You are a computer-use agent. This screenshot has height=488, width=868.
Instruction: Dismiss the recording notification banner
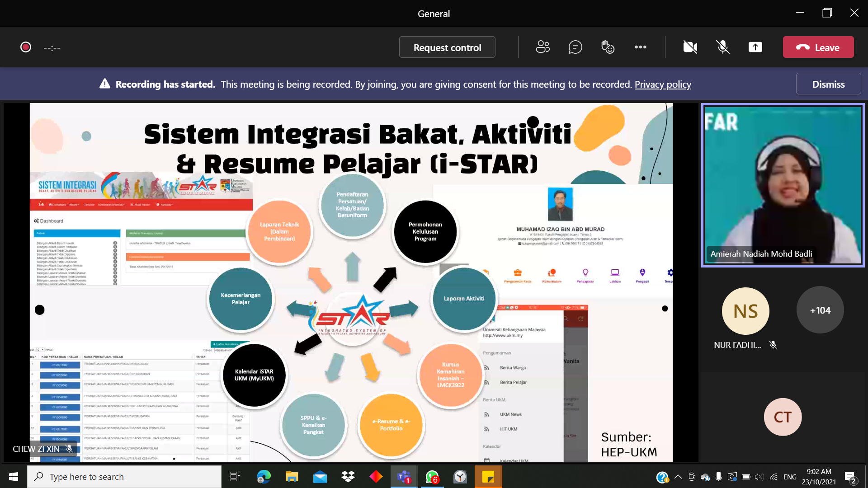828,84
